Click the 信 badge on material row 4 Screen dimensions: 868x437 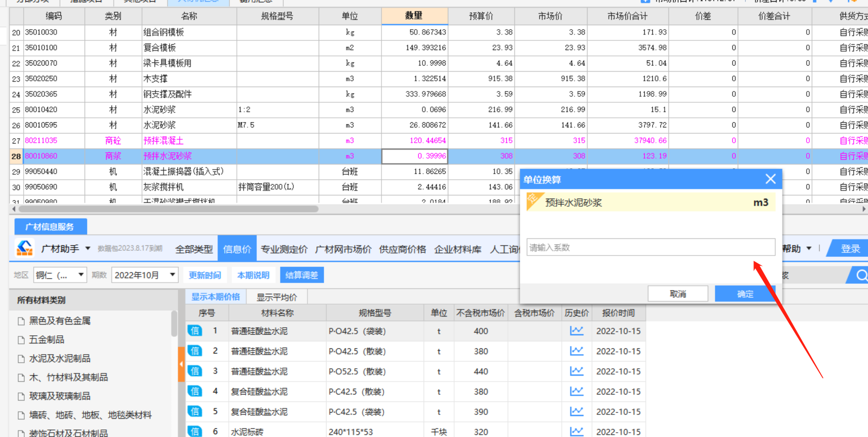195,391
